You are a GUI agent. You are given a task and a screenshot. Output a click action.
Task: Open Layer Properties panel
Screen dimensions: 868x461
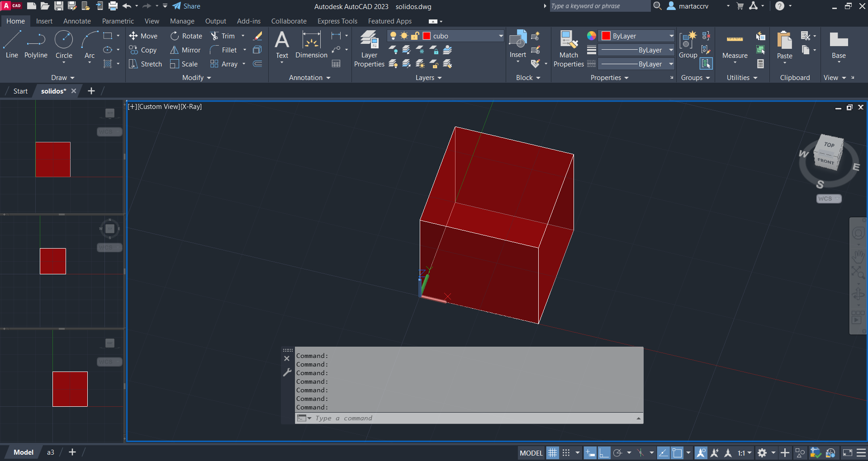coord(369,49)
